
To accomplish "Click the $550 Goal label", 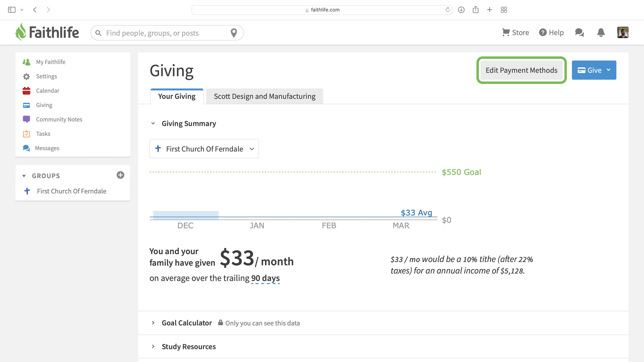I will click(x=462, y=172).
